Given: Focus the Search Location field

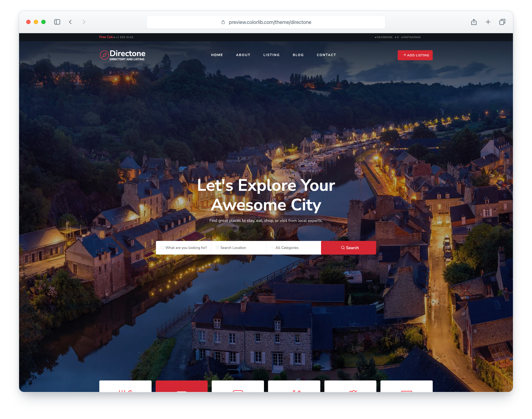Looking at the screenshot, I should point(238,248).
